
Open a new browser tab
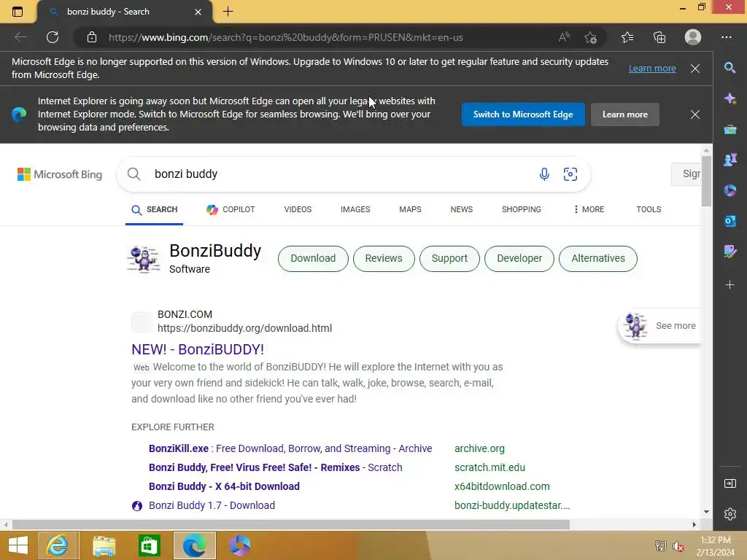click(228, 12)
